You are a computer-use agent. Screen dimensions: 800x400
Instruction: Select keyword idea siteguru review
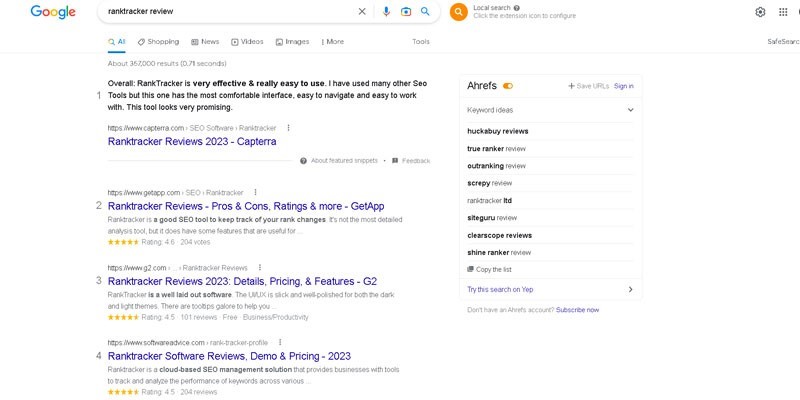pos(492,218)
